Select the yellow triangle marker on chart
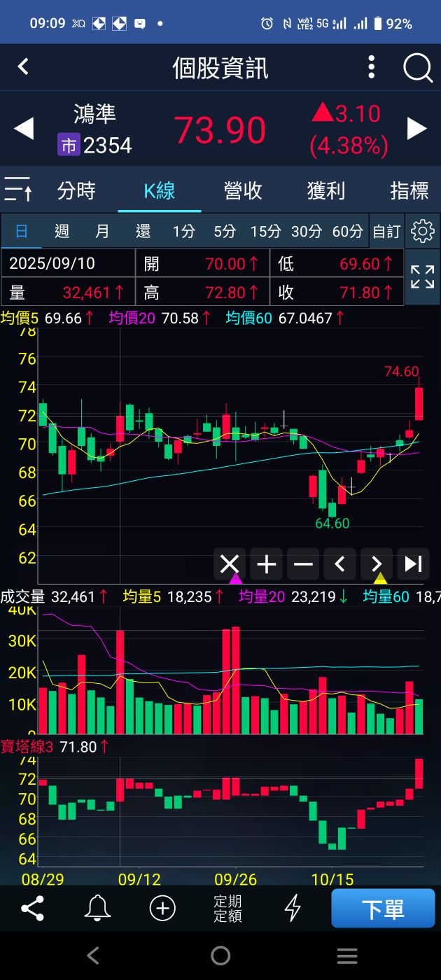Image resolution: width=441 pixels, height=980 pixels. pos(380,578)
